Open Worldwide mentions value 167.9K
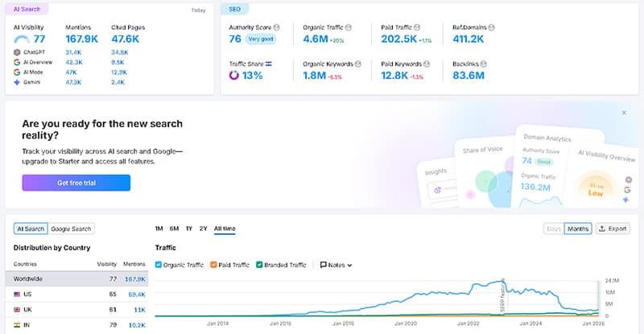This screenshot has width=644, height=334. point(135,279)
